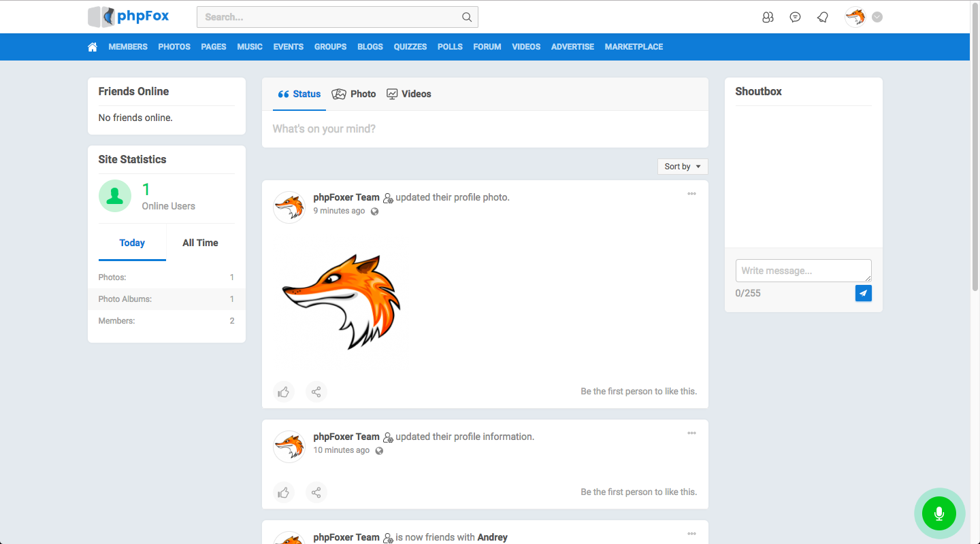Click globe privacy icon beside 10 minutes ago
Viewport: 980px width, 544px height.
tap(379, 451)
